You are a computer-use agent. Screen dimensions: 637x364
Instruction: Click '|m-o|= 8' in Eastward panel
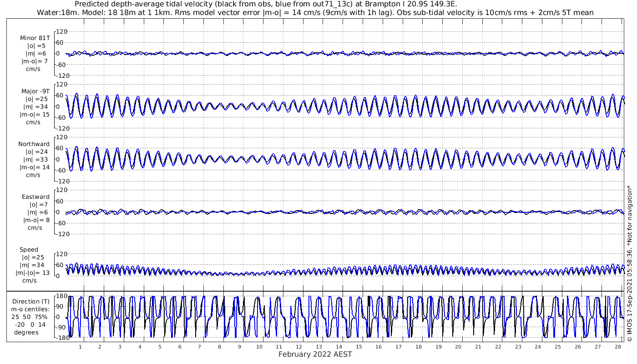pyautogui.click(x=36, y=220)
